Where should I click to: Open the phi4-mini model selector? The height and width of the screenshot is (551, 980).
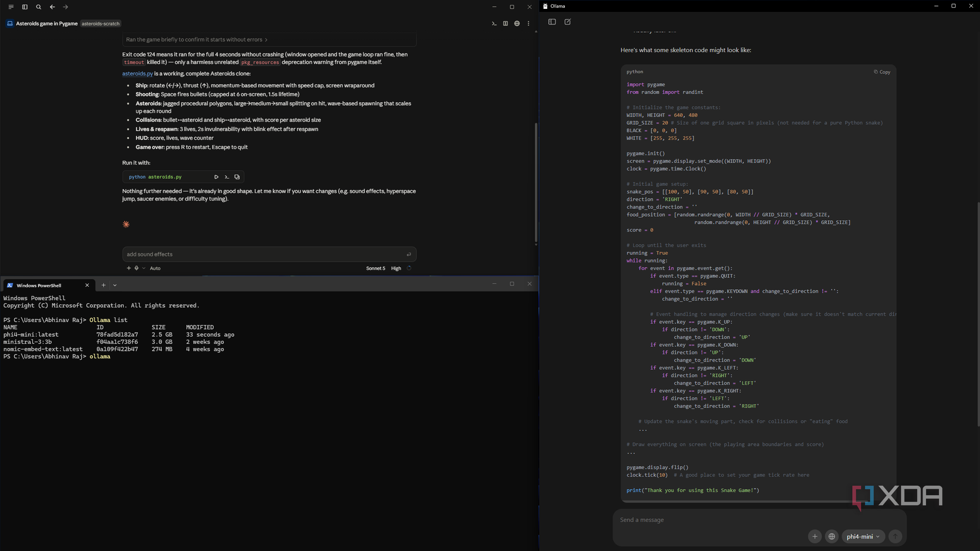[x=863, y=537]
